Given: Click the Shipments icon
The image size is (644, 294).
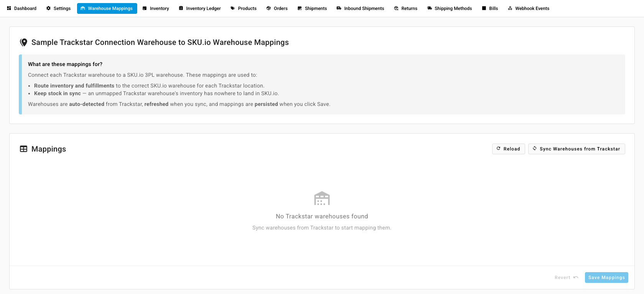Looking at the screenshot, I should coord(300,8).
